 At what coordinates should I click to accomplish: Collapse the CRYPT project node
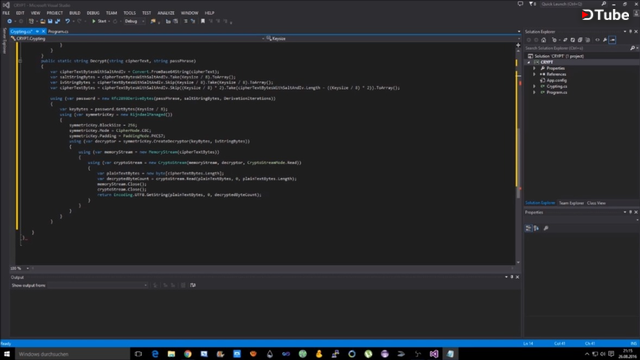pos(529,62)
